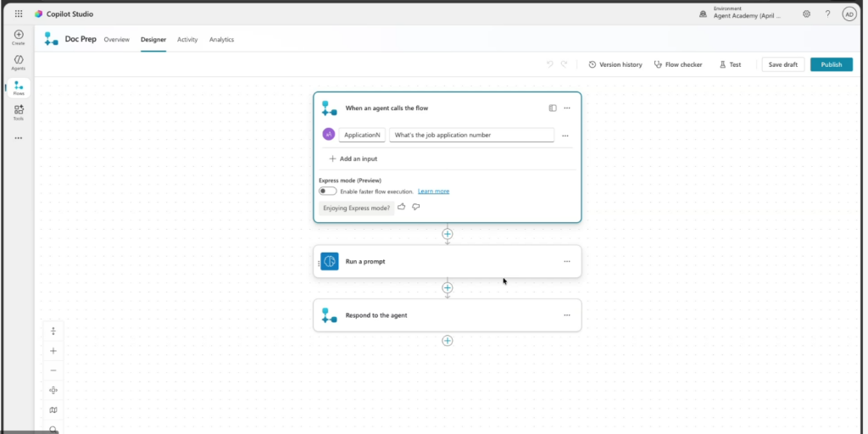Open the settings gear icon
Screen dimensions: 868x434
pos(806,14)
